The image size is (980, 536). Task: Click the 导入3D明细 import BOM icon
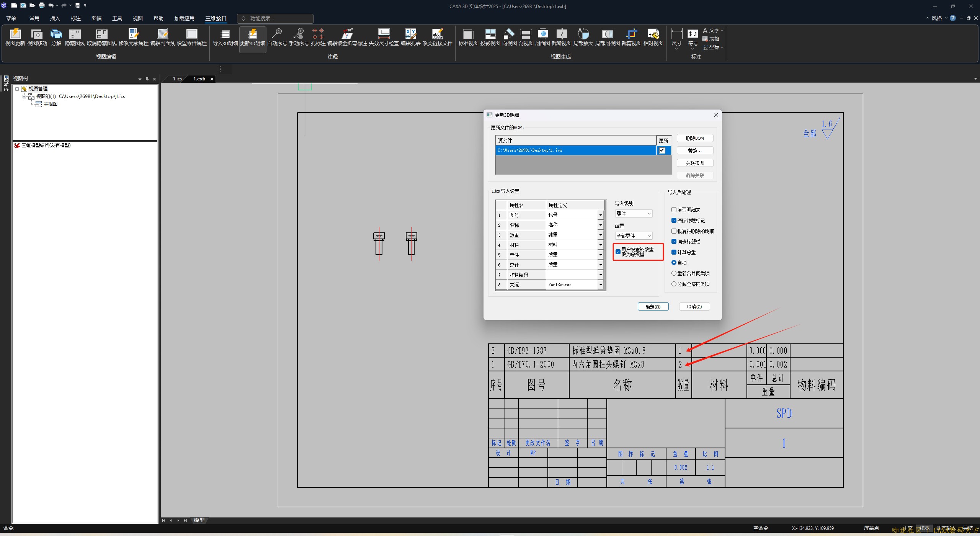(225, 37)
